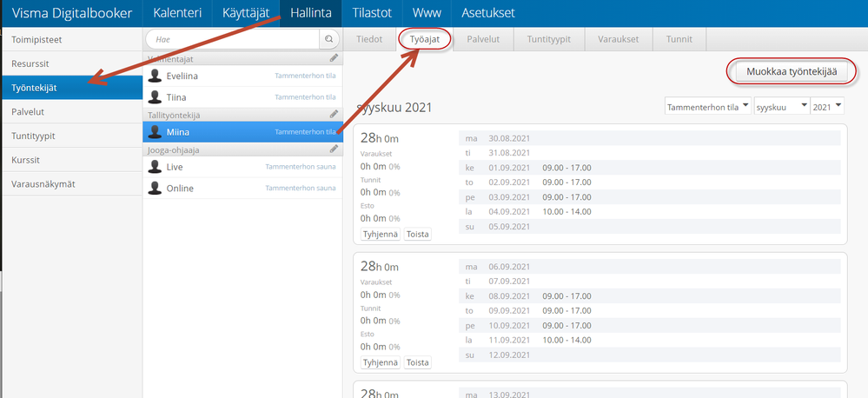
Task: Edit the Jooga-ohjaaja group pencil icon
Action: click(334, 149)
